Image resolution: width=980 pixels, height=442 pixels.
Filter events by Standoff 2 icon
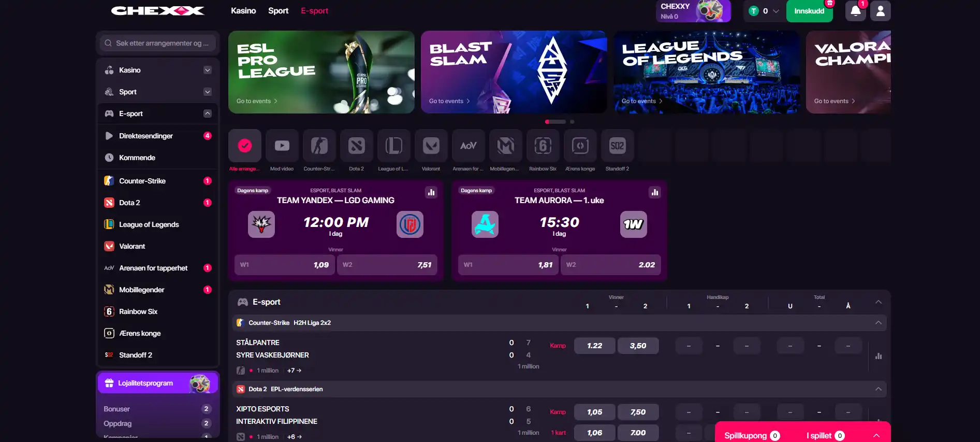[x=618, y=146]
